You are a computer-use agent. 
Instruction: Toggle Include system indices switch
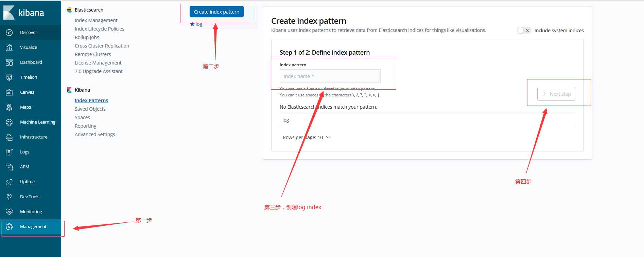click(x=523, y=30)
